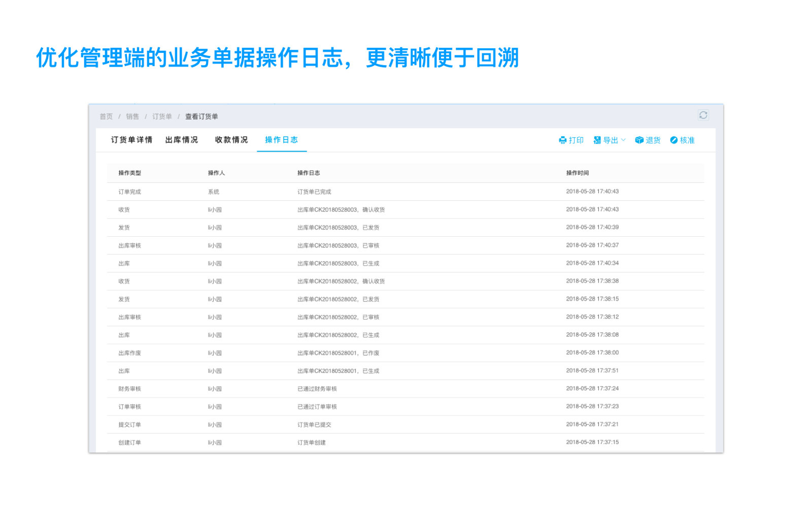Click the refresh icon in top-right corner

(703, 115)
